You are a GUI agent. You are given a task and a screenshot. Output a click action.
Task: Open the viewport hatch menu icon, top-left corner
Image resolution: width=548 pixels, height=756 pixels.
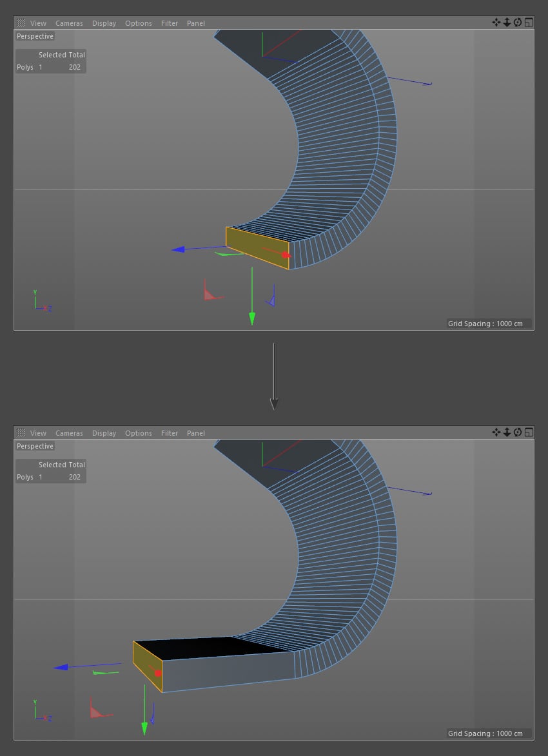(20, 23)
